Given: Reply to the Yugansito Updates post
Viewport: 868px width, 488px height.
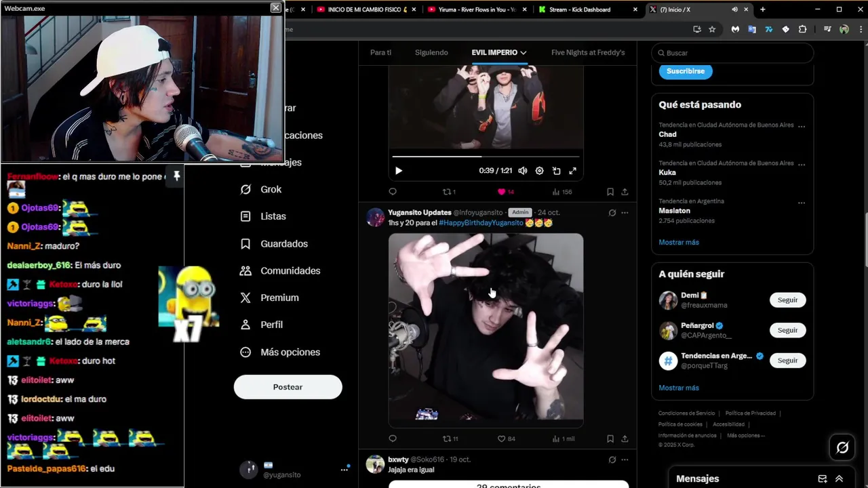Looking at the screenshot, I should pos(393,439).
